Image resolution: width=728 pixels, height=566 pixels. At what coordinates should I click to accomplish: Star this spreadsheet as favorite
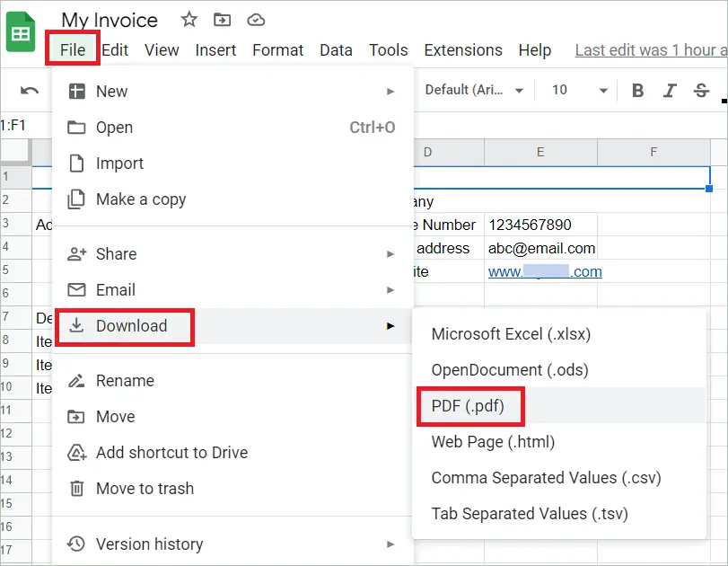(189, 19)
